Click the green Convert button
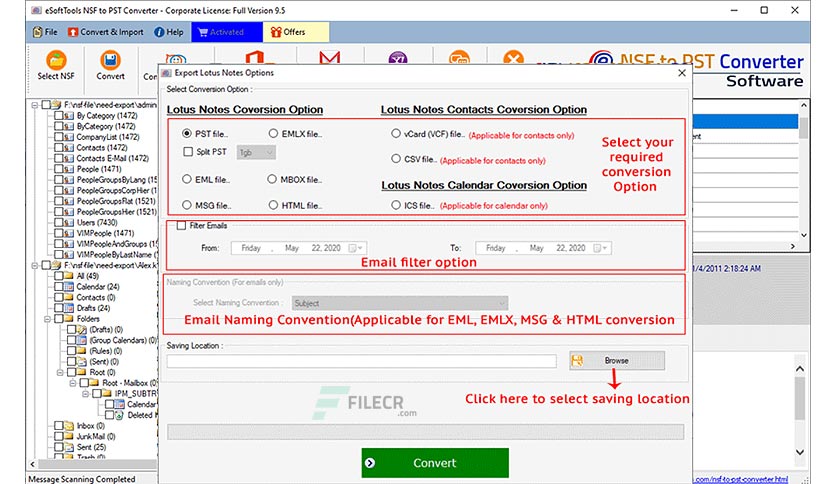836x484 pixels. click(x=435, y=463)
